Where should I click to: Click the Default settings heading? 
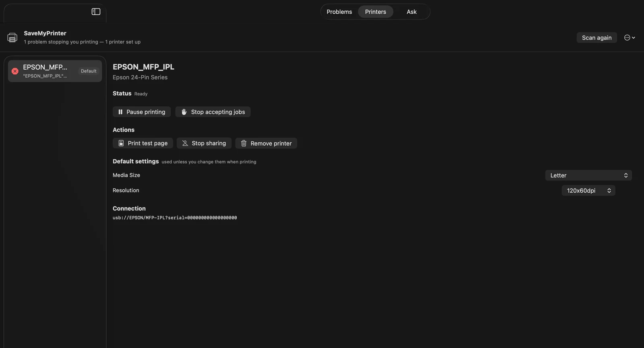pos(136,161)
